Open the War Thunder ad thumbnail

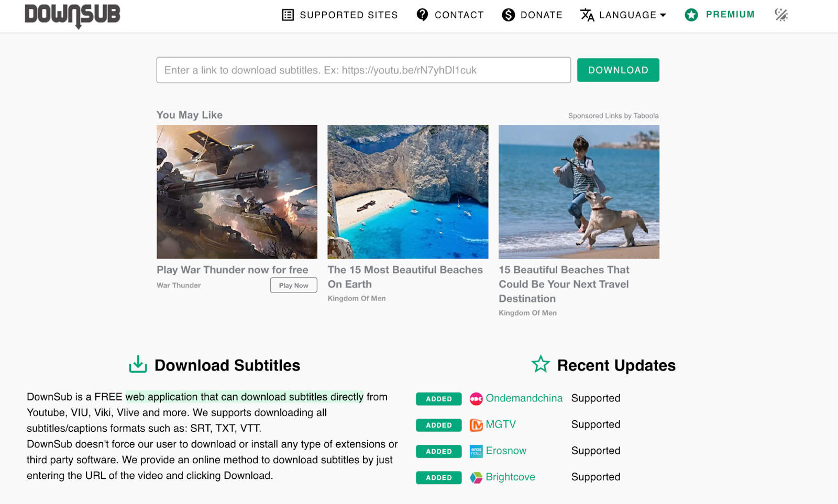(237, 192)
